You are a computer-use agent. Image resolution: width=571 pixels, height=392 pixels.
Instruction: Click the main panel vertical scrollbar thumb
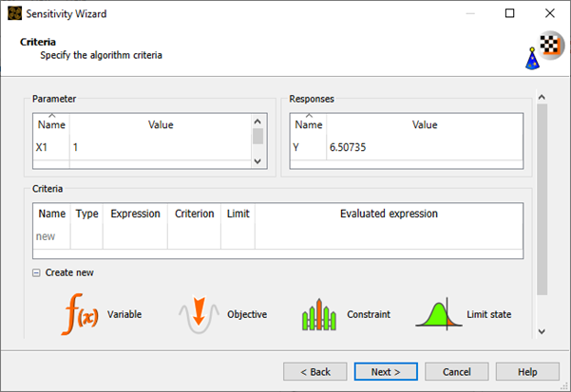(542, 199)
